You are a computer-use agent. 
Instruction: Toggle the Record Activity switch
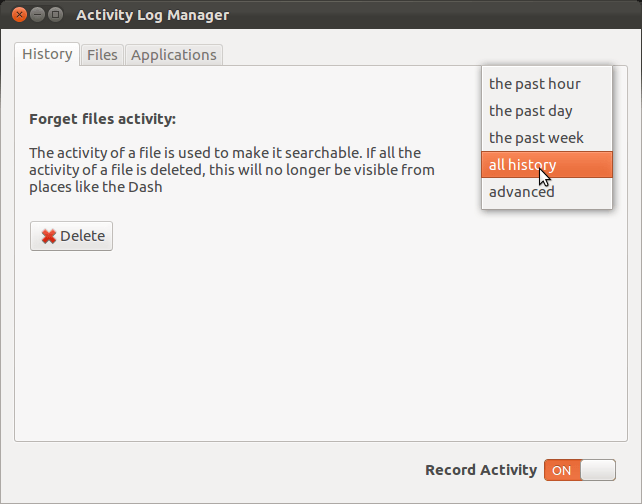pyautogui.click(x=580, y=470)
